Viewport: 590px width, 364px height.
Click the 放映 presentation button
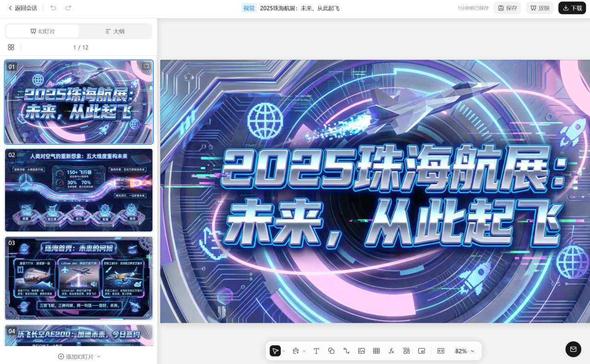(x=539, y=8)
